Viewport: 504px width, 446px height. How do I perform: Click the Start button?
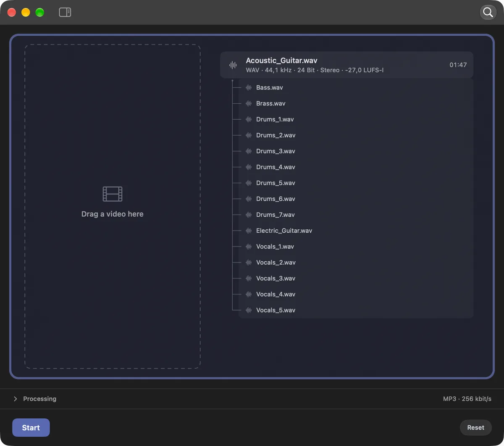pyautogui.click(x=31, y=428)
